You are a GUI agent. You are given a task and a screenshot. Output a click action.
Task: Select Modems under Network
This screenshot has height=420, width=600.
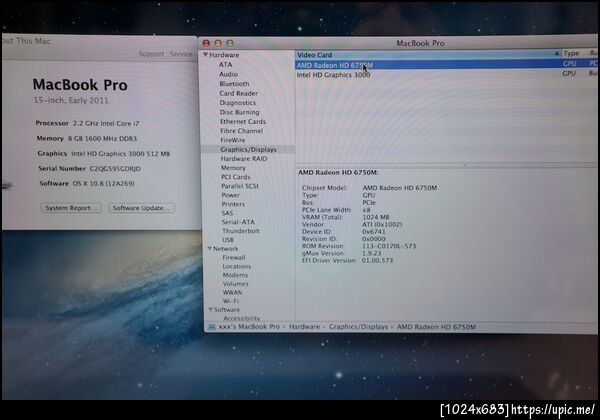tap(235, 275)
